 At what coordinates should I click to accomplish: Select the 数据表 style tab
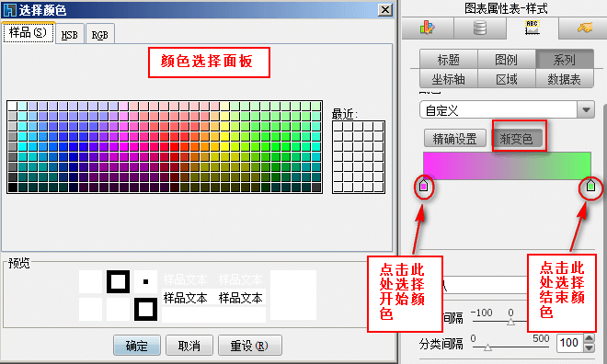pyautogui.click(x=565, y=79)
